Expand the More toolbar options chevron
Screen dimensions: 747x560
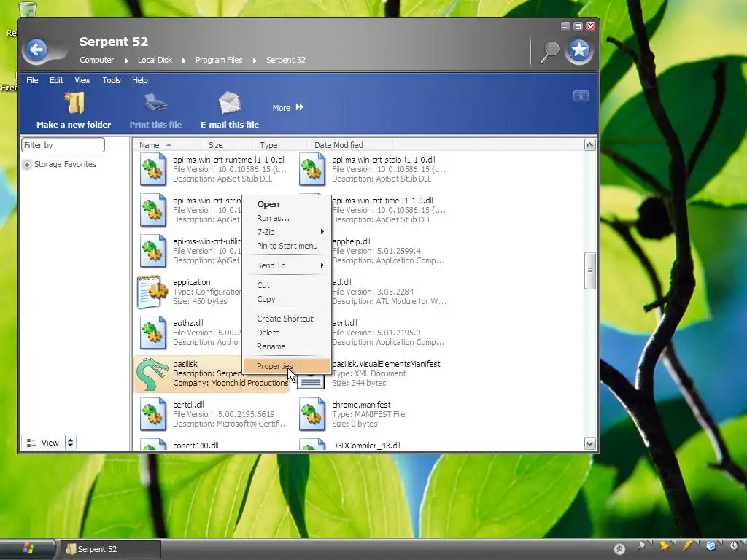(300, 107)
